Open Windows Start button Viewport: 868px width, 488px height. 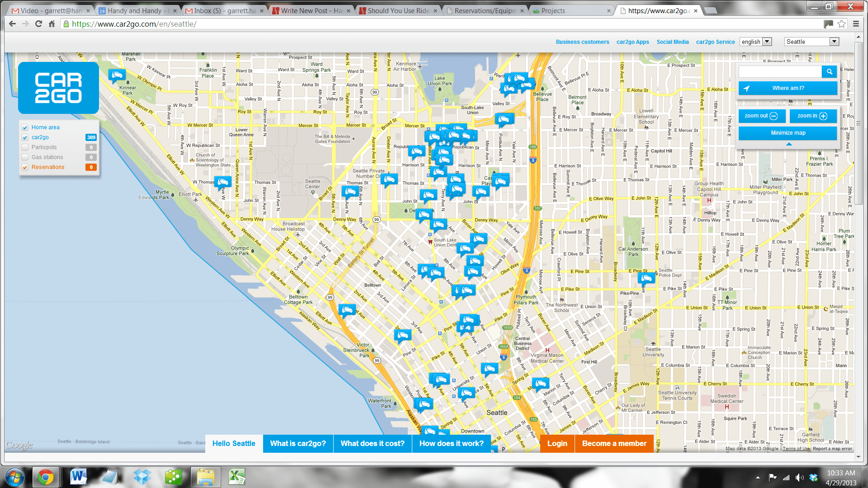(x=14, y=477)
